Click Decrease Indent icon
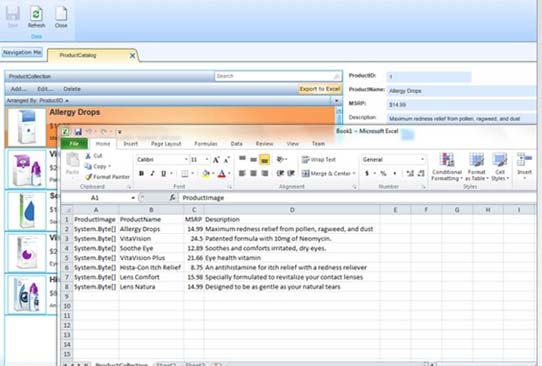542x366 pixels. [280, 173]
